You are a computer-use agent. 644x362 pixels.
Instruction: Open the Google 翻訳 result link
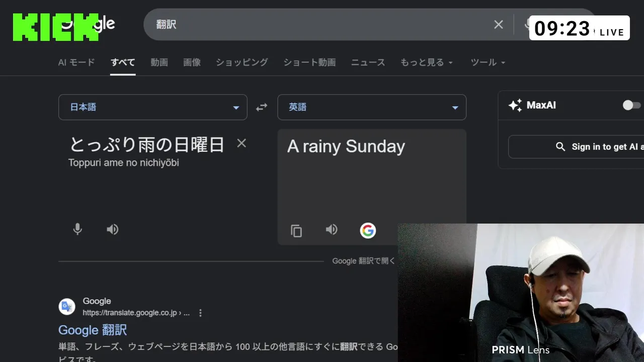(x=93, y=330)
